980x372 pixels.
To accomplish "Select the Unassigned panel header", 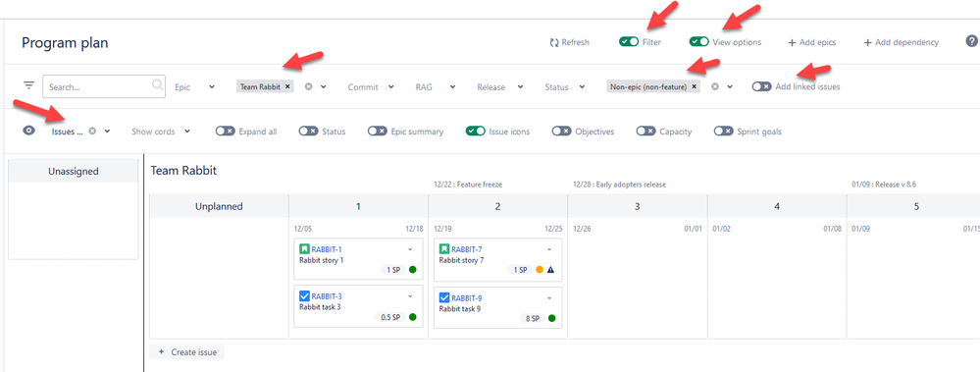I will coord(74,172).
